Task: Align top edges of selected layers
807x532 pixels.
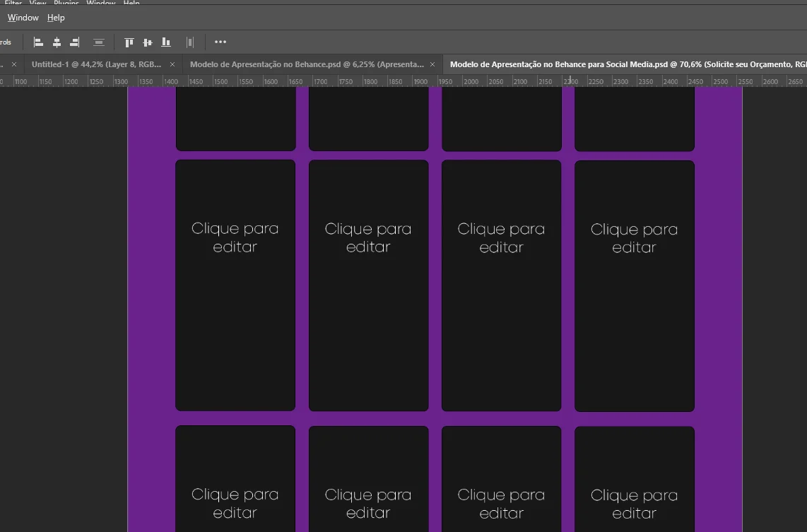Action: click(x=129, y=42)
